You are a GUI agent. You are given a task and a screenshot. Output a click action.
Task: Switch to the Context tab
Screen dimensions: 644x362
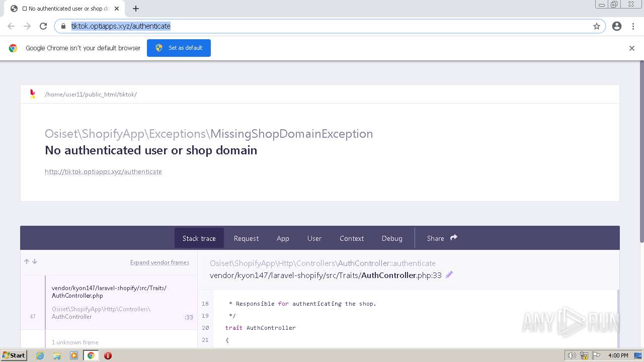click(352, 238)
